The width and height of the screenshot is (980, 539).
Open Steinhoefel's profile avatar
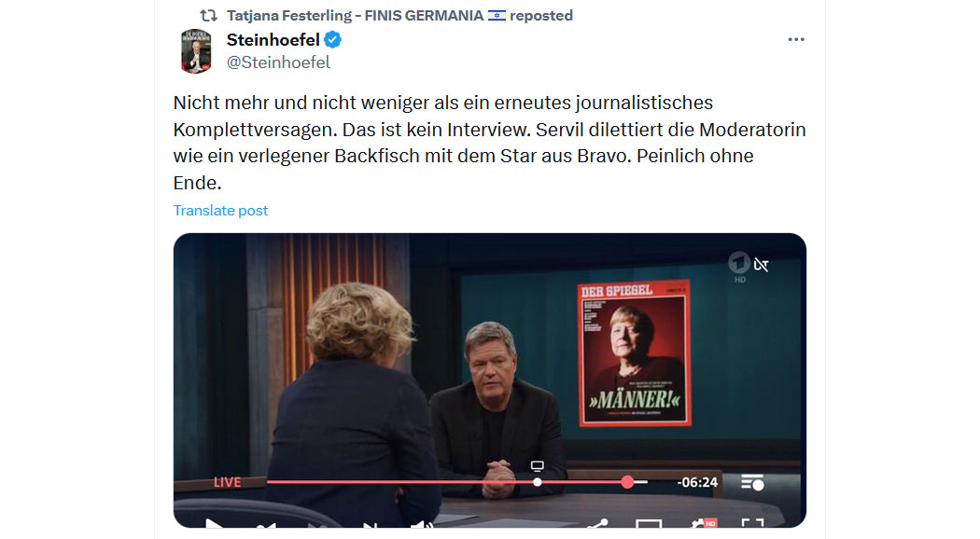[196, 51]
